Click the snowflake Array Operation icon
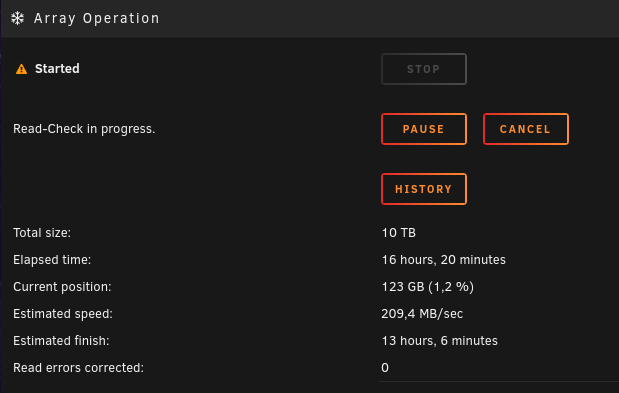Viewport: 619px width, 393px height. [17, 18]
